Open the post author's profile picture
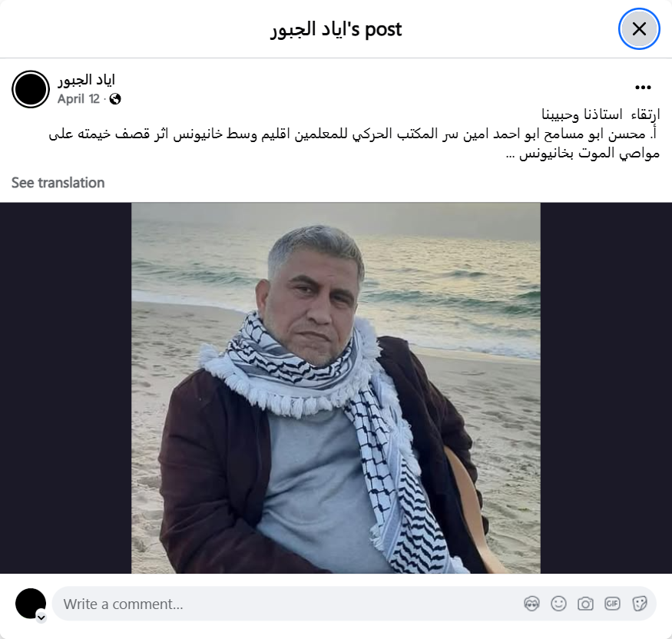The image size is (672, 639). click(x=31, y=89)
